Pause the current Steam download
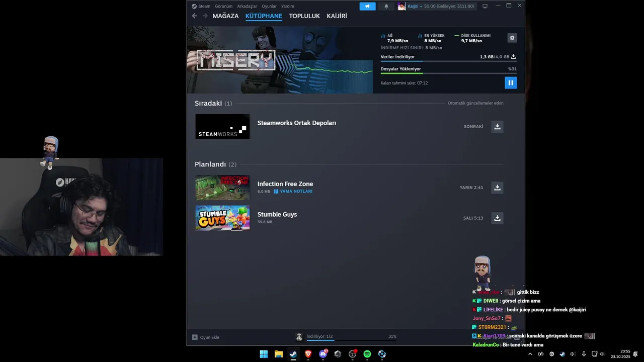 pos(511,83)
